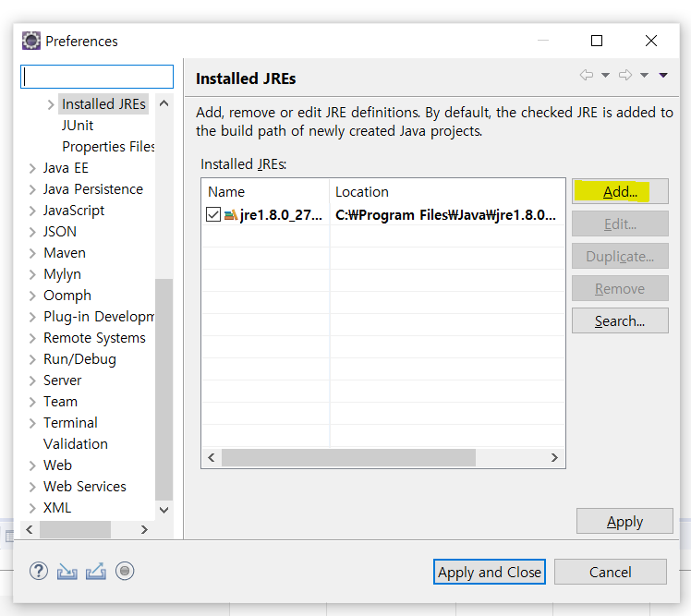Click the JRE table horizontal scrollbar thumb

pos(348,457)
